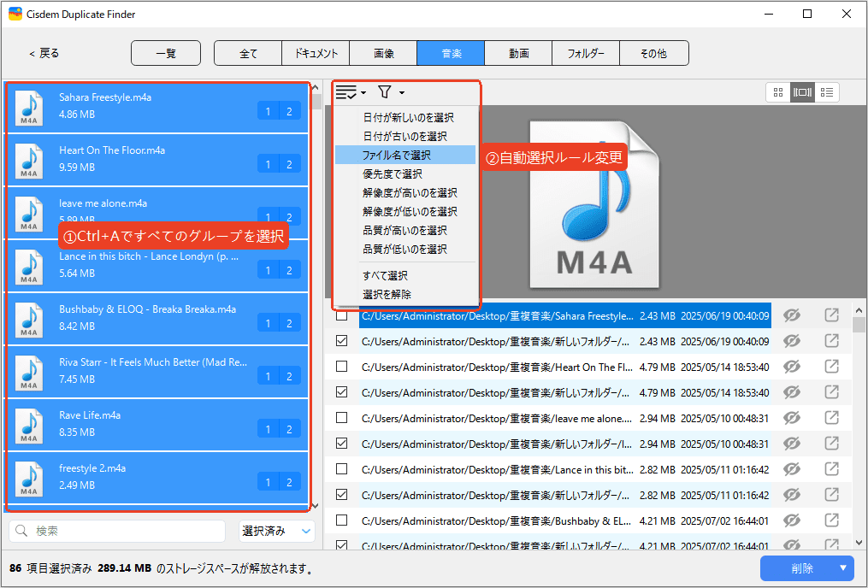Switch to grid thumbnail view icon
The width and height of the screenshot is (868, 588).
pos(778,92)
